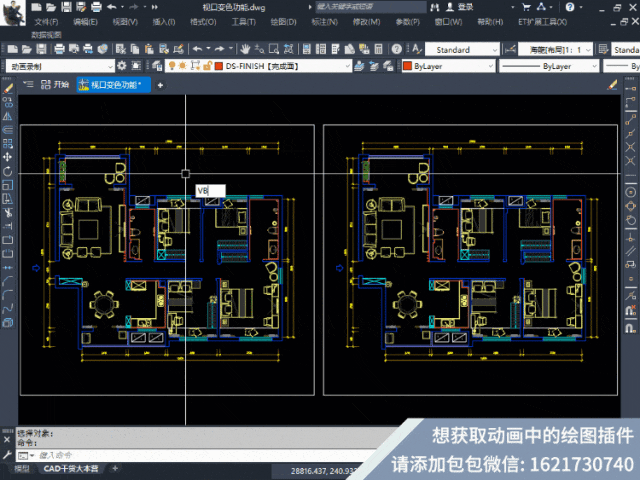This screenshot has height=480, width=640.
Task: Switch to the 开始 tab
Action: pyautogui.click(x=55, y=85)
